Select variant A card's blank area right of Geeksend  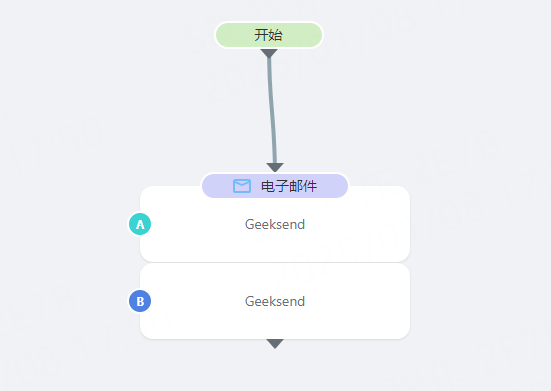357,224
